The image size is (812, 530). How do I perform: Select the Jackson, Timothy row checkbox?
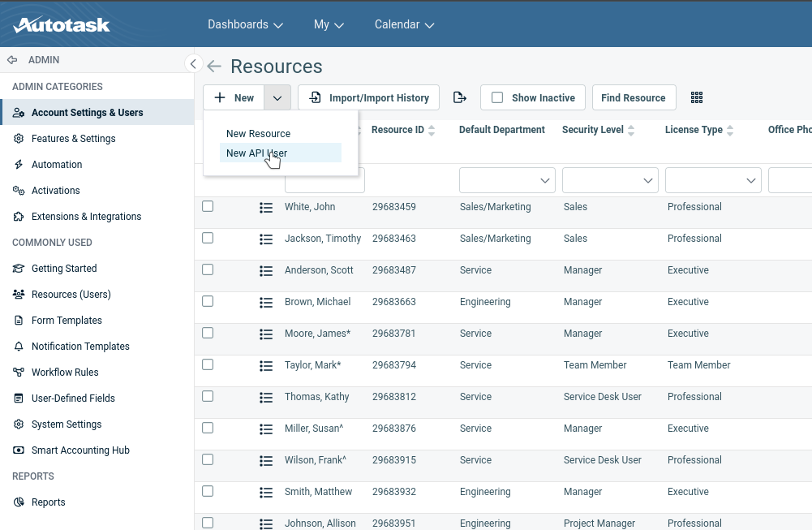point(208,238)
